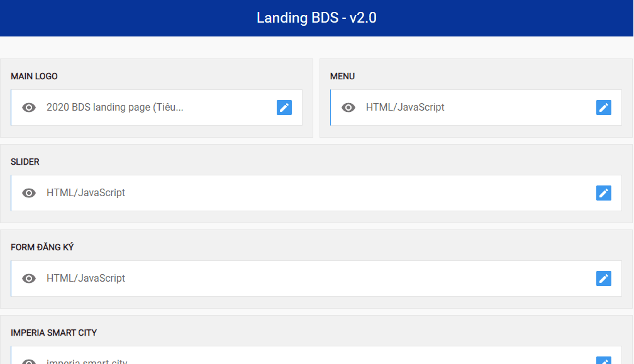Screen dimensions: 634x364
Task: Toggle visibility of 2020 BDS landing page widget
Action: click(x=29, y=108)
